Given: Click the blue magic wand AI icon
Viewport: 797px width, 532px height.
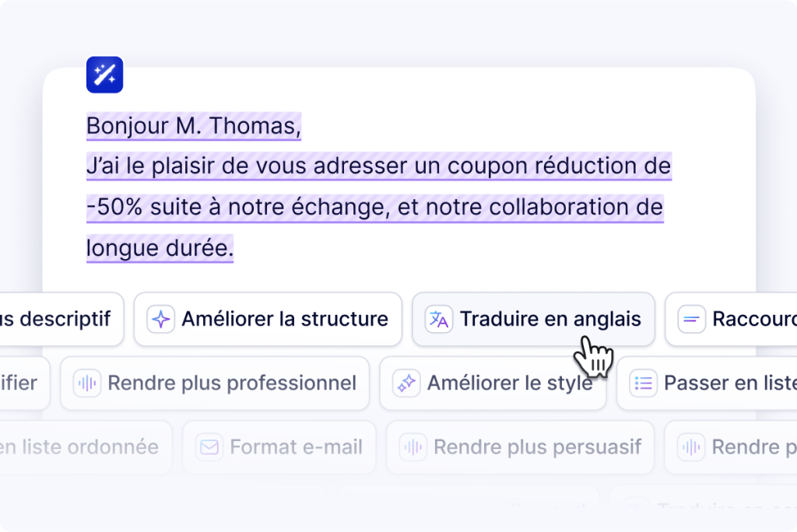Looking at the screenshot, I should pyautogui.click(x=104, y=75).
